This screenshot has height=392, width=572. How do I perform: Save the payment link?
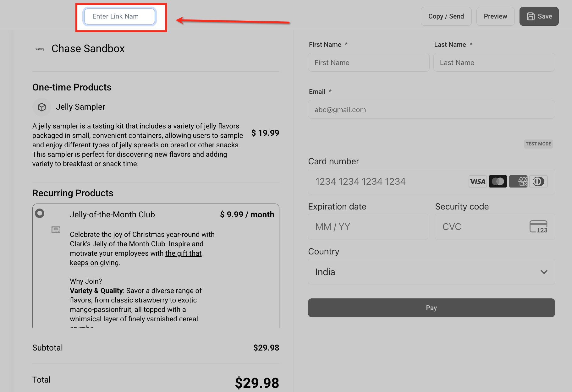tap(539, 16)
